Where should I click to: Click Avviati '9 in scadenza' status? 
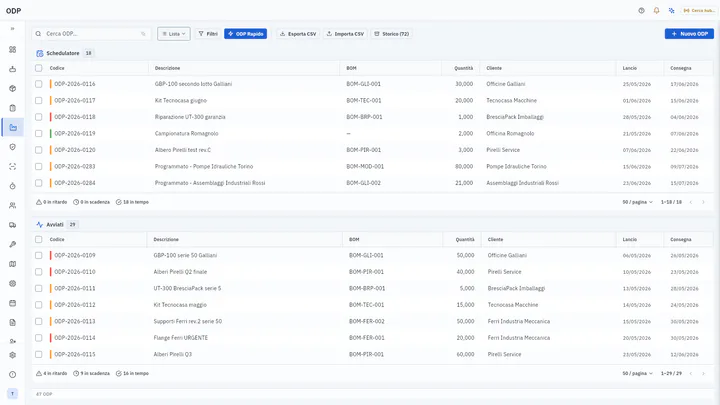pos(91,373)
